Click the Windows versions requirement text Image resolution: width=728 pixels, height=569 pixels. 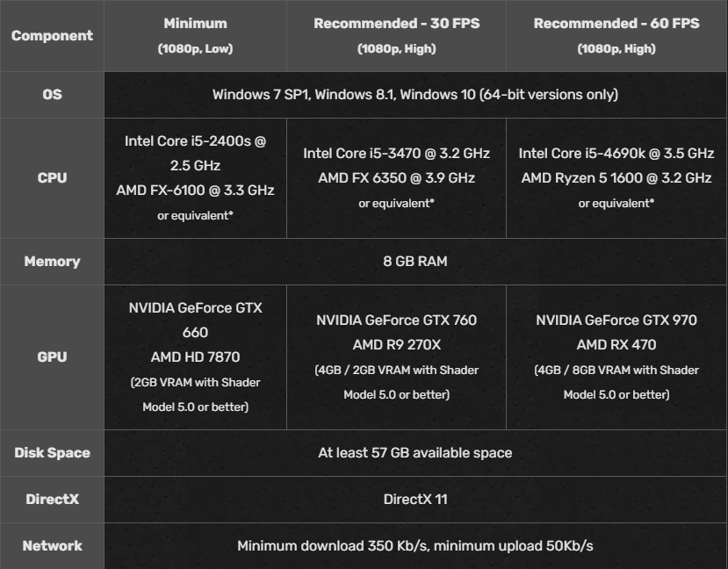point(415,94)
